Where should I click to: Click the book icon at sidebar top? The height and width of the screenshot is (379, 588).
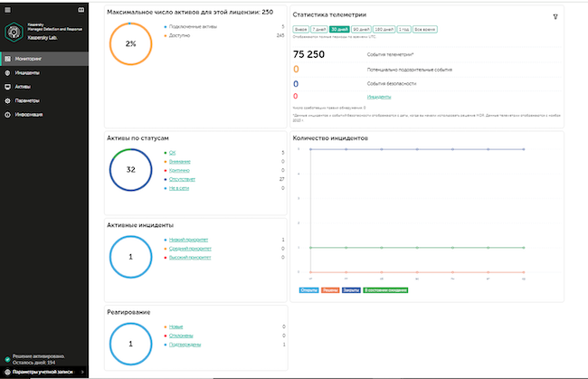click(81, 10)
